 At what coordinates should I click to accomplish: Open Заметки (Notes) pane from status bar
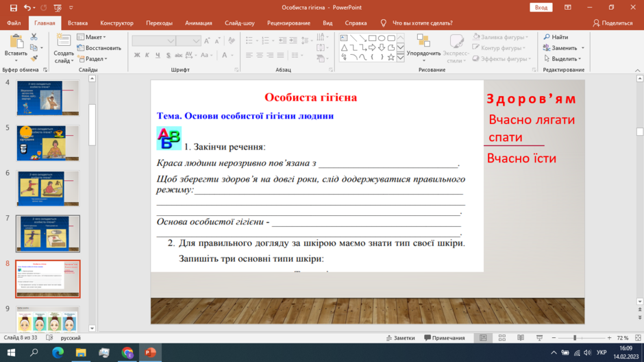[401, 338]
